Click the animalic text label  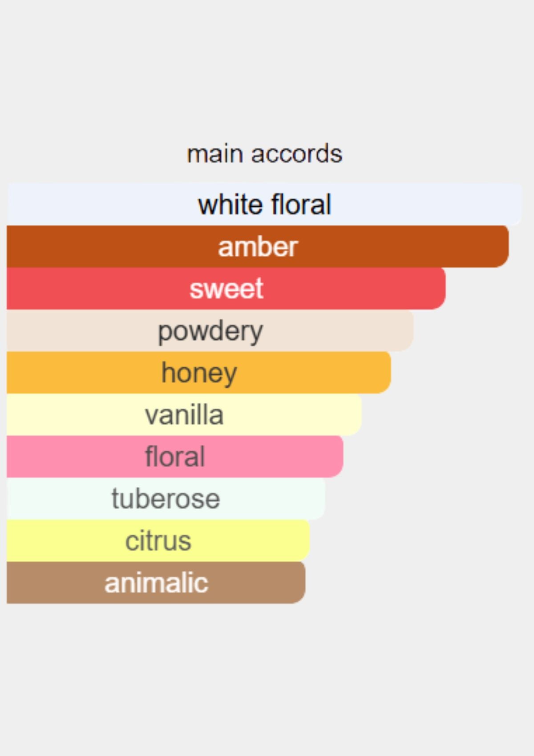[x=156, y=583]
